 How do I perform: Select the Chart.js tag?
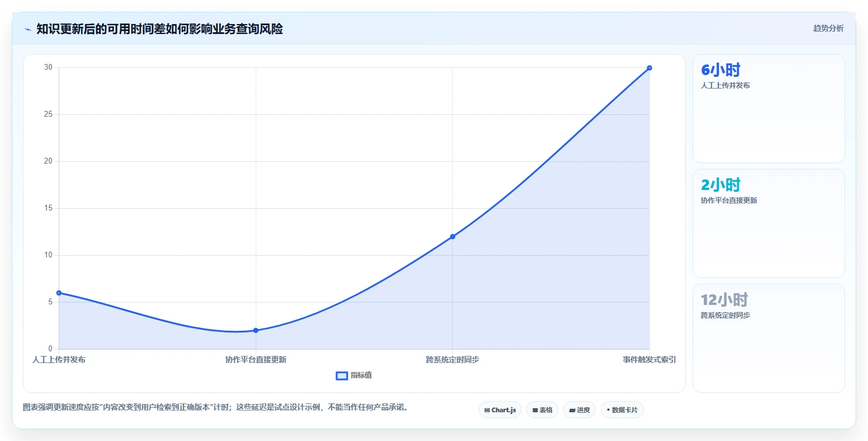[x=500, y=410]
